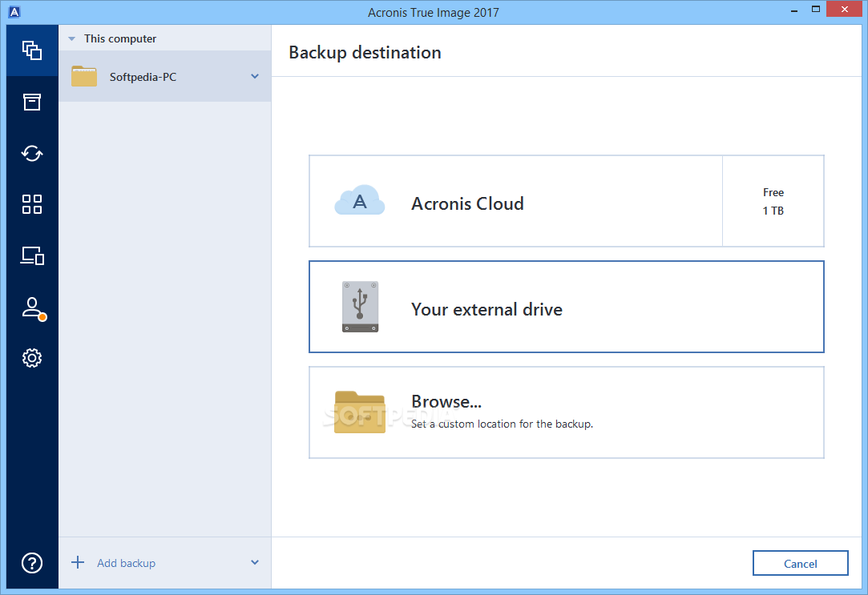Open the Add backup dropdown arrow
This screenshot has height=595, width=868.
coord(255,562)
